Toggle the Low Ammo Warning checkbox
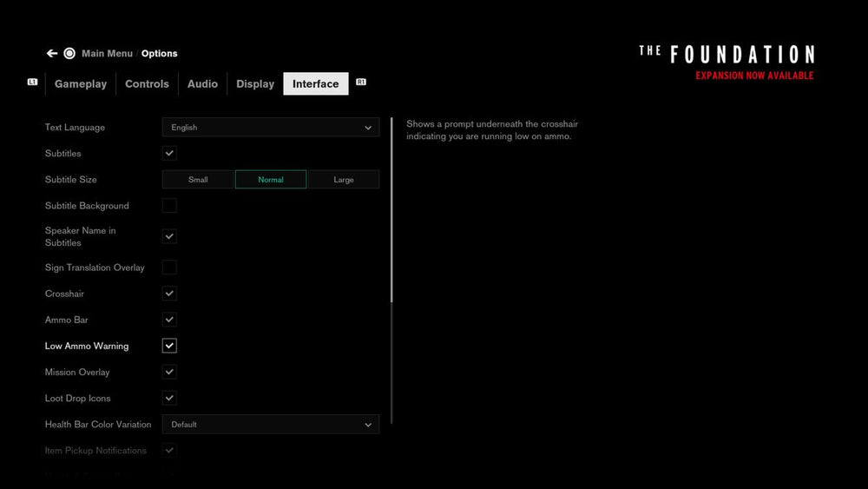Viewport: 868px width, 489px height. [x=169, y=346]
